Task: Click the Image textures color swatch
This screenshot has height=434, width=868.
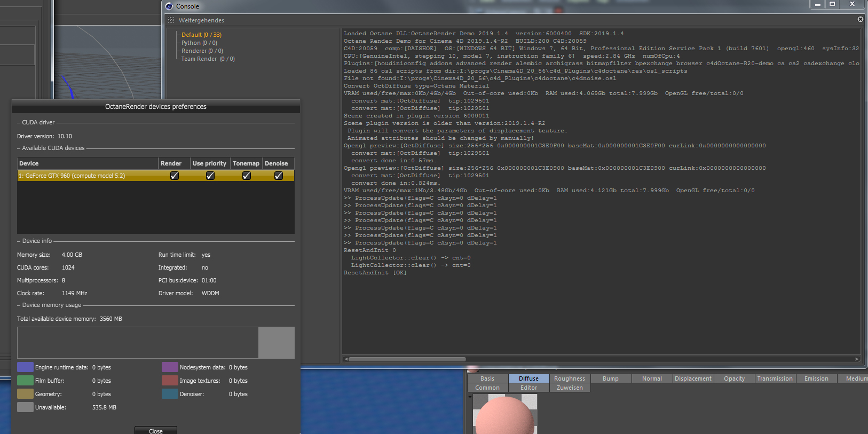Action: [x=170, y=380]
